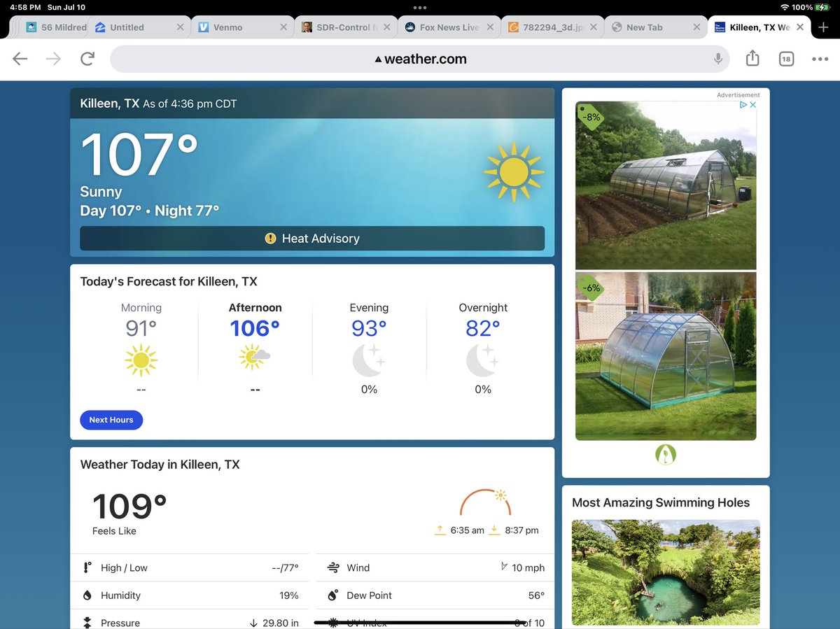This screenshot has height=629, width=840.
Task: Tap the Humidity 19% value
Action: point(289,595)
